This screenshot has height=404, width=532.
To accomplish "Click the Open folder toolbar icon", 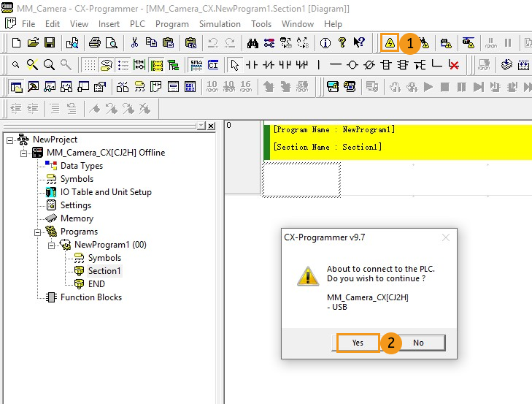I will click(33, 43).
